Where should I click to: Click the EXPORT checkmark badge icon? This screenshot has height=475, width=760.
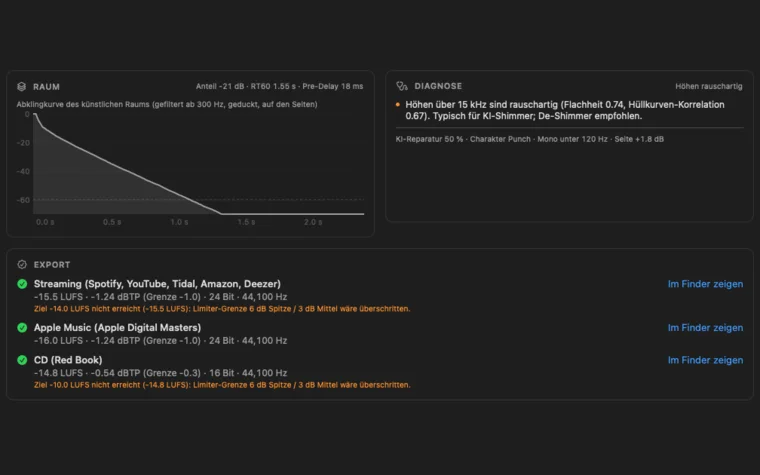point(22,265)
